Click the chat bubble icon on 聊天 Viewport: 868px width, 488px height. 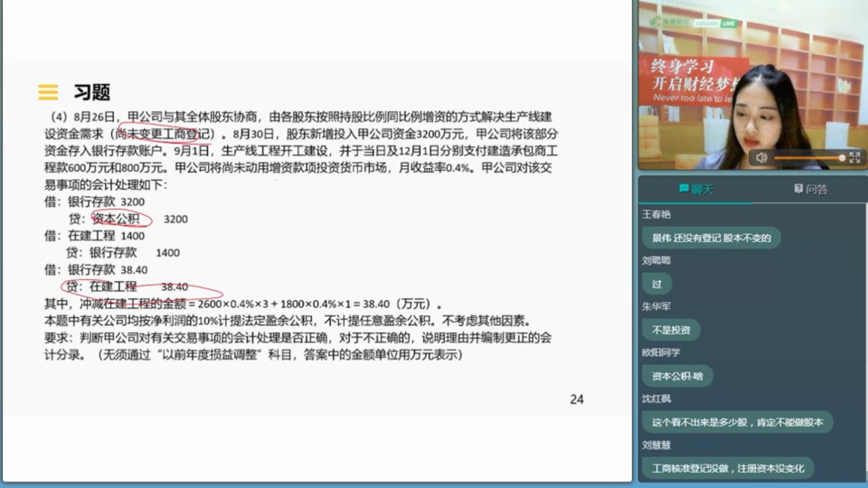[x=684, y=188]
